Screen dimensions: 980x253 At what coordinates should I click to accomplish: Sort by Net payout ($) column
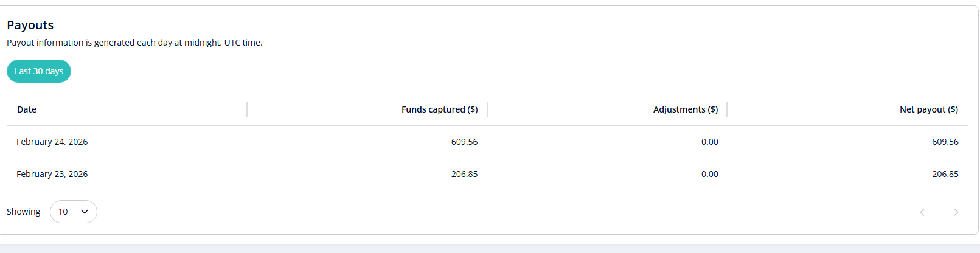[928, 109]
